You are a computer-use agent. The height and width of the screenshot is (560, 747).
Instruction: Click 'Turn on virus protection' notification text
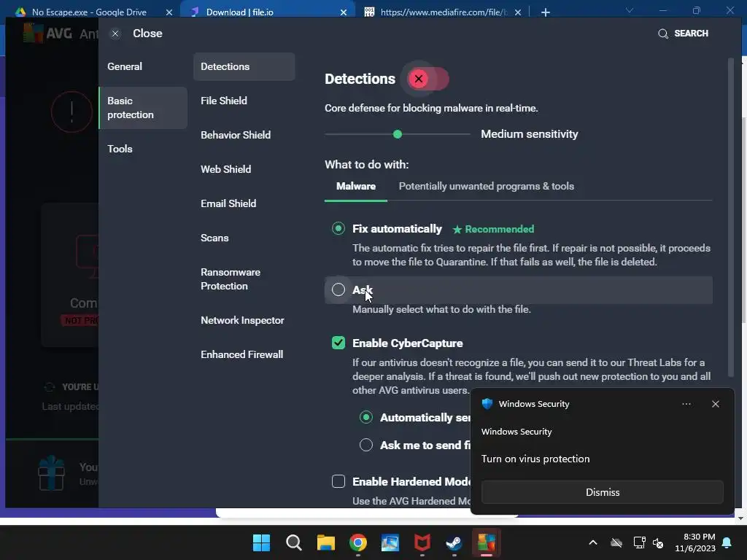pyautogui.click(x=535, y=459)
